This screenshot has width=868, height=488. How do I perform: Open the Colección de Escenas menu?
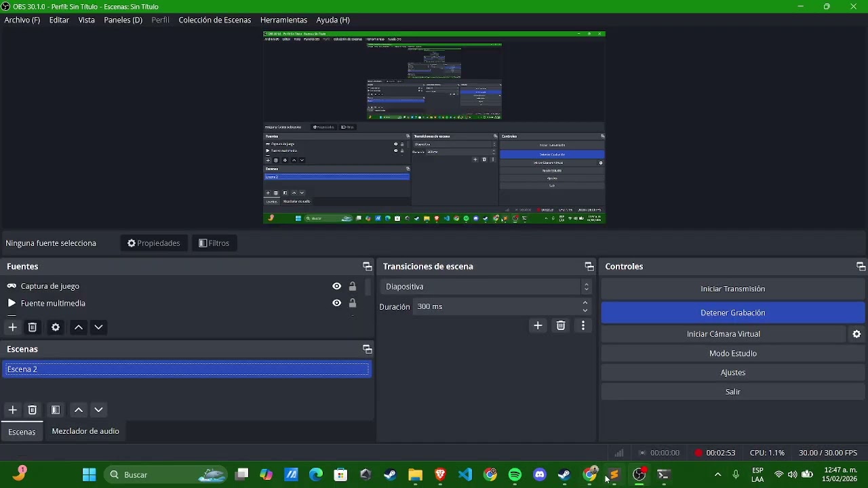pyautogui.click(x=215, y=20)
